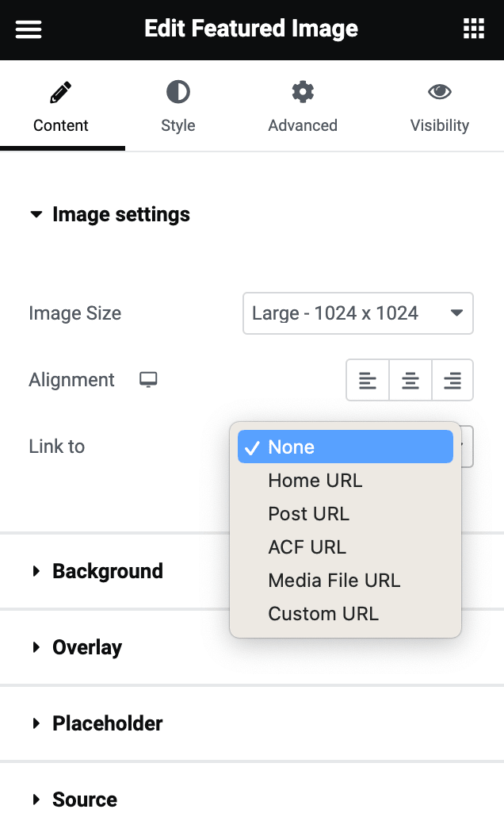Switch to the Style tab
The image size is (504, 836).
178,106
